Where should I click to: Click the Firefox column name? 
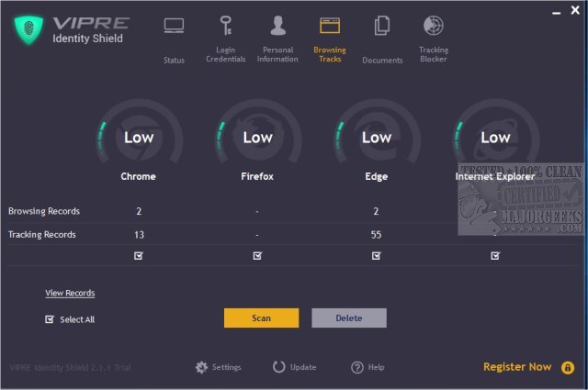pyautogui.click(x=257, y=176)
